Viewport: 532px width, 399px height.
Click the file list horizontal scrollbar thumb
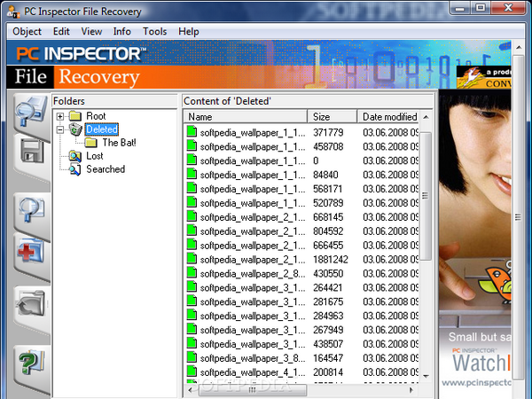253,390
